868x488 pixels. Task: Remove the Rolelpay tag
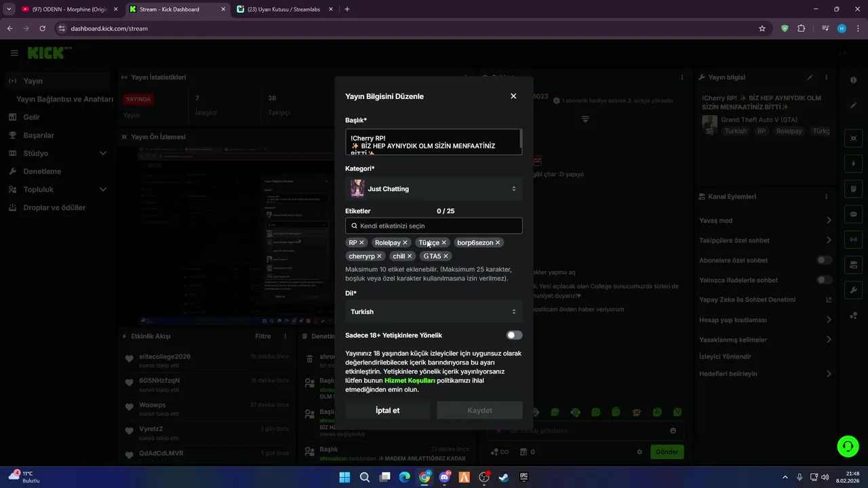tap(405, 243)
